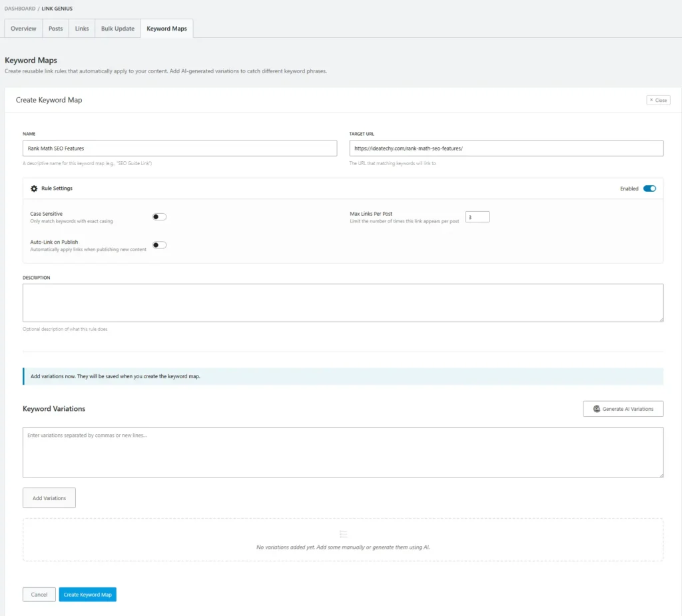Click the Create Keyword Map button
Image resolution: width=682 pixels, height=616 pixels.
87,594
